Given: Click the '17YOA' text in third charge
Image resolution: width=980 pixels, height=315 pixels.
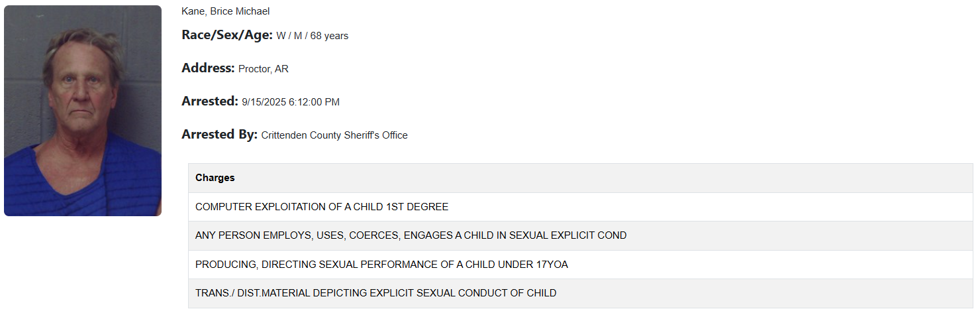Looking at the screenshot, I should coord(552,265).
